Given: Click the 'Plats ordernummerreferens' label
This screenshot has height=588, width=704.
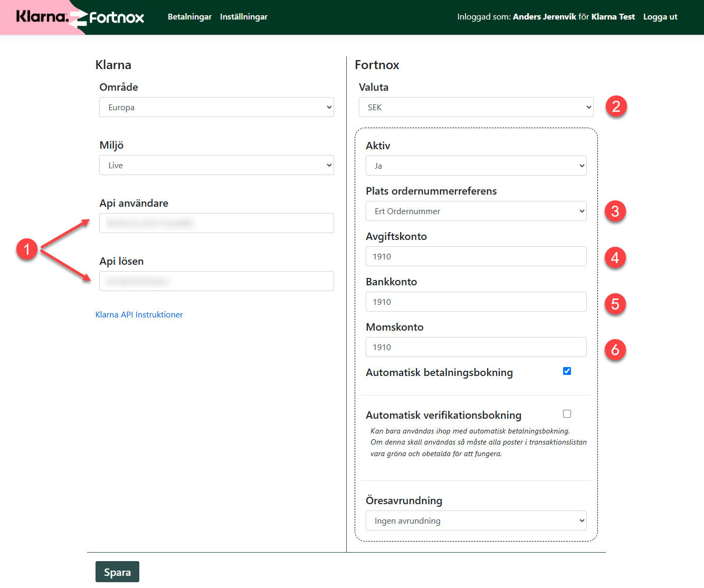Looking at the screenshot, I should coord(431,191).
